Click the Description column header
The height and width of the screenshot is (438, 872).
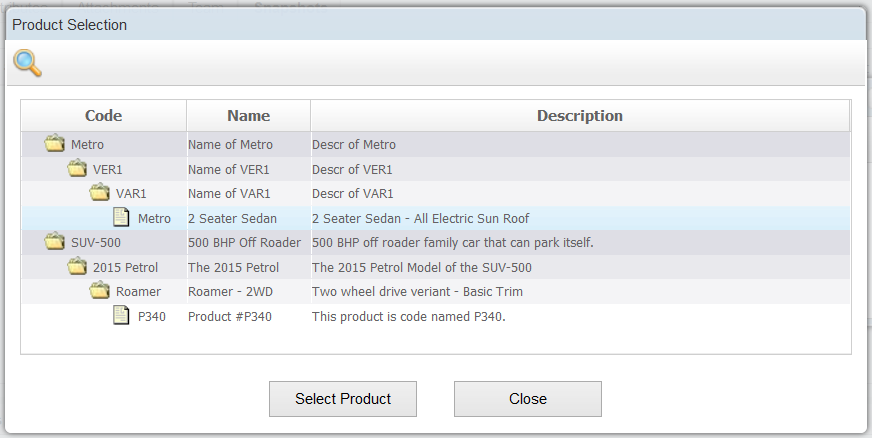tap(579, 116)
